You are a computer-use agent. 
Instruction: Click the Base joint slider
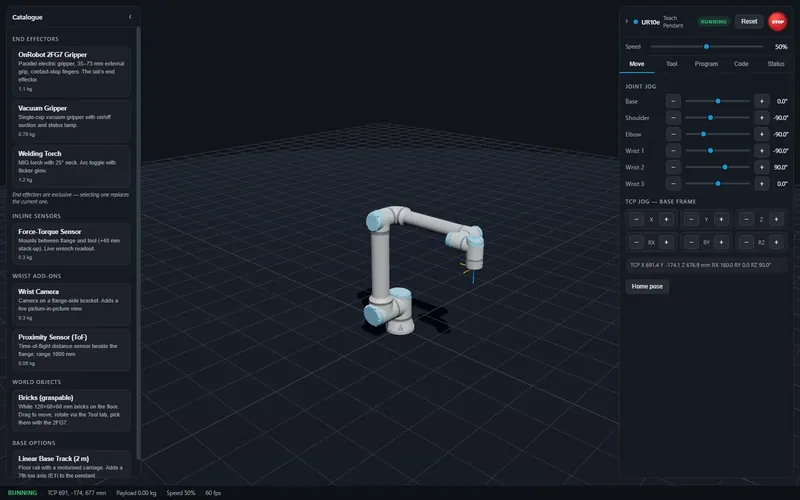pyautogui.click(x=718, y=101)
